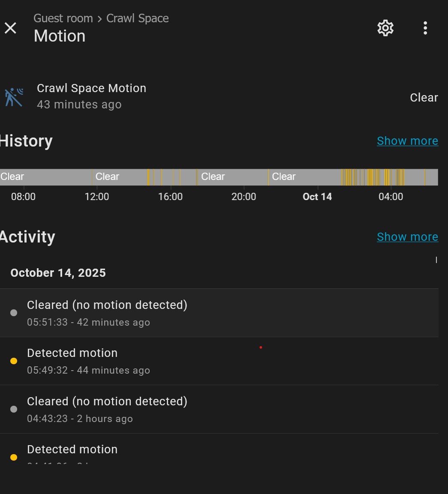448x494 pixels.
Task: Click the Guest room breadcrumb
Action: click(63, 18)
